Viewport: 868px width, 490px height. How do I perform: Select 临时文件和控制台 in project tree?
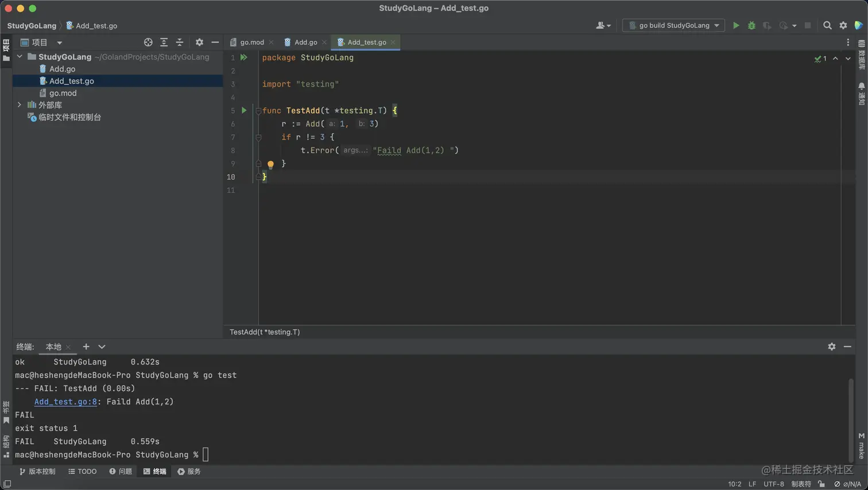[x=69, y=117]
